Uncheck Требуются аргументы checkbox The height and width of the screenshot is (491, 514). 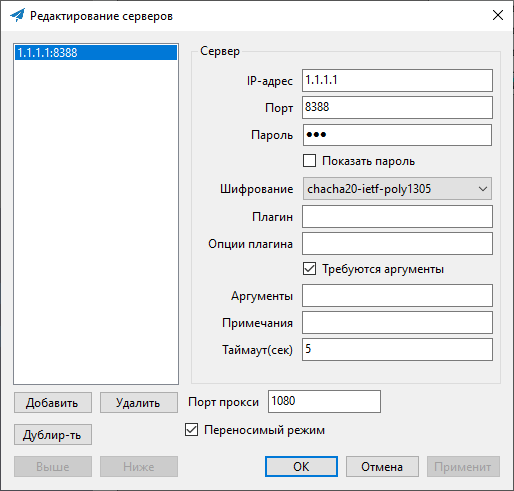pyautogui.click(x=309, y=269)
